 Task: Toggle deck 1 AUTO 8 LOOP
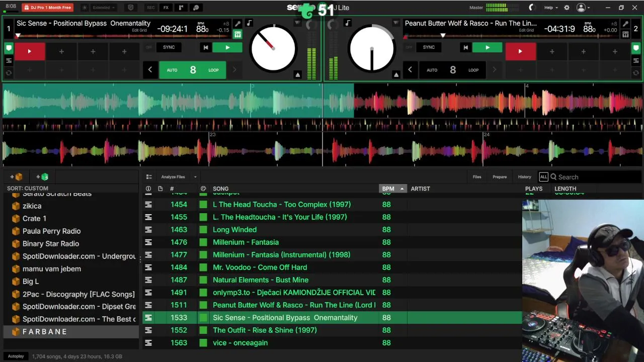[x=193, y=70]
